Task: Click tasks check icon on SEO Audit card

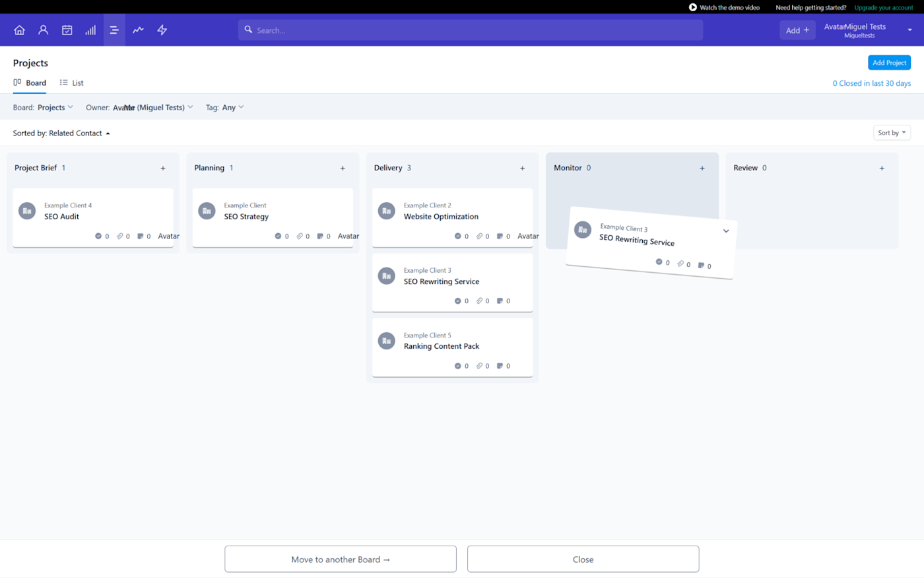Action: pyautogui.click(x=98, y=236)
